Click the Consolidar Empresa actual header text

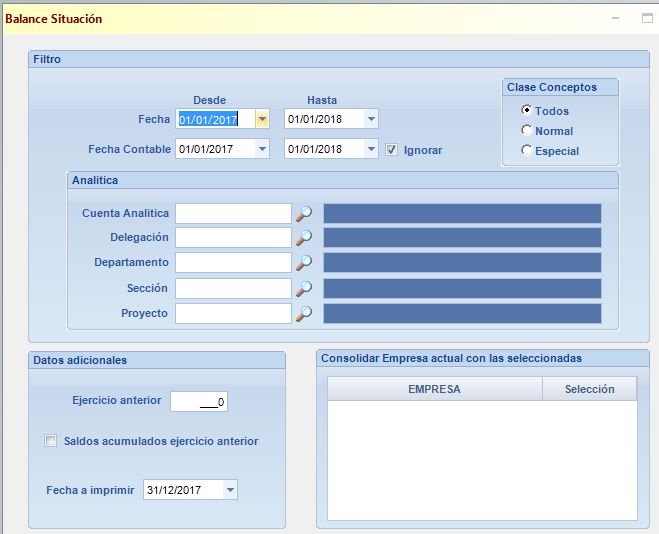click(451, 358)
